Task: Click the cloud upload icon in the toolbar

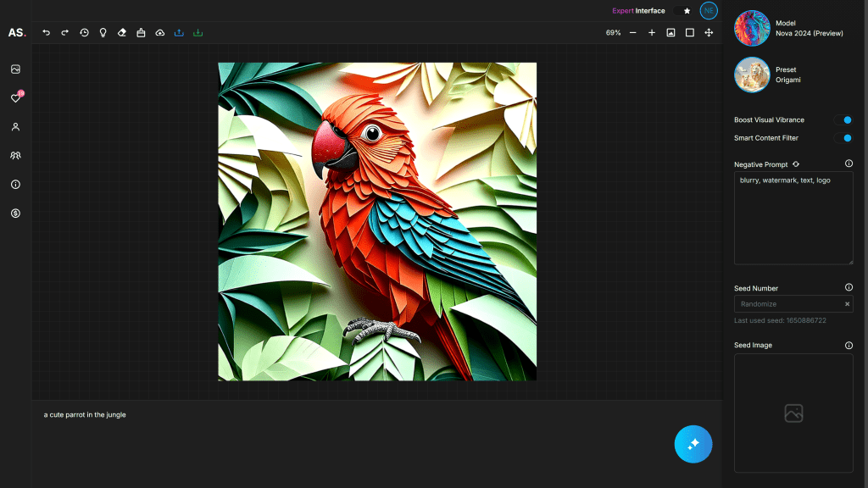Action: coord(159,33)
